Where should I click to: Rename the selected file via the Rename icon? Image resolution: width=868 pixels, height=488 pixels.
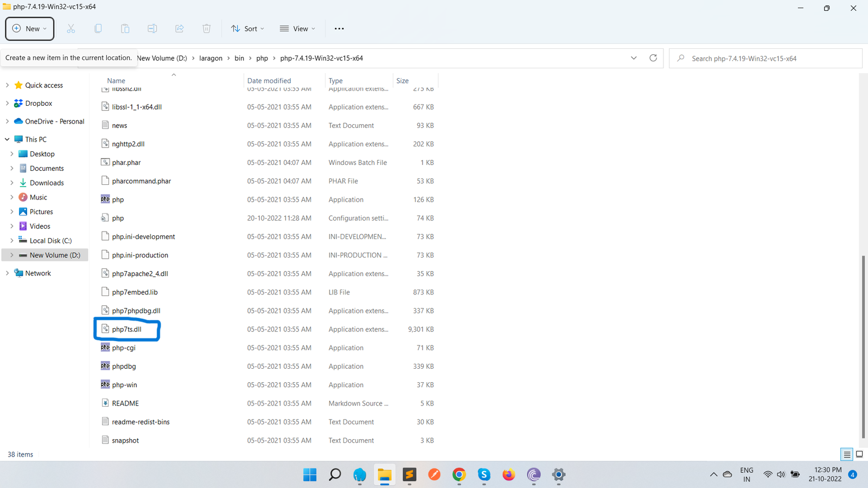pos(152,28)
